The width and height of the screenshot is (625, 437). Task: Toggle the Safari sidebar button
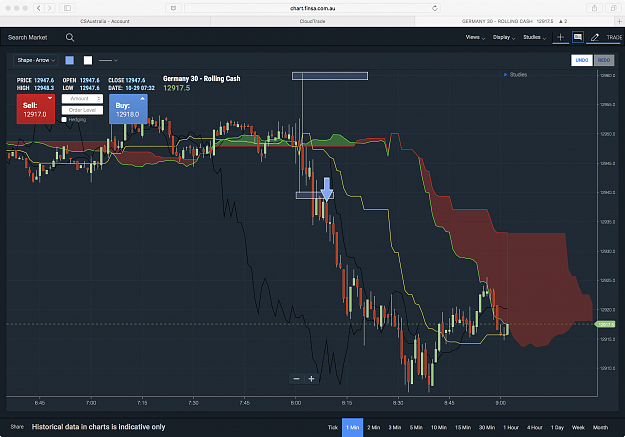pyautogui.click(x=67, y=8)
